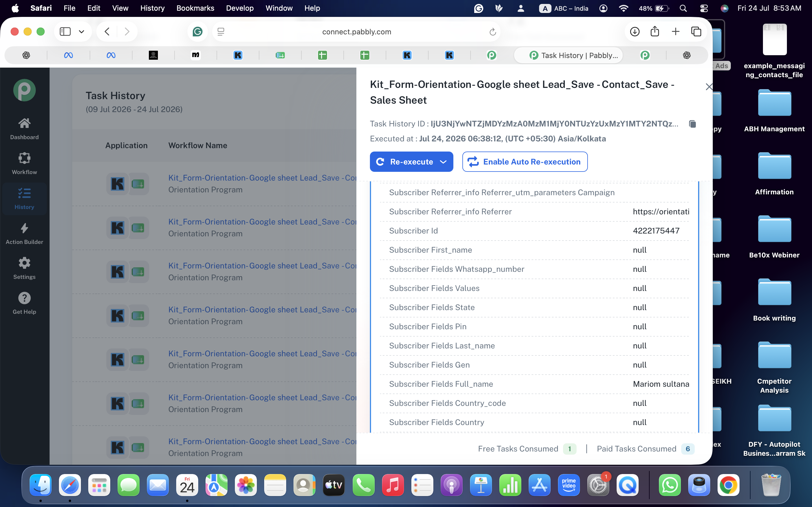Open the Workflow section icon
Image resolution: width=812 pixels, height=507 pixels.
tap(24, 158)
